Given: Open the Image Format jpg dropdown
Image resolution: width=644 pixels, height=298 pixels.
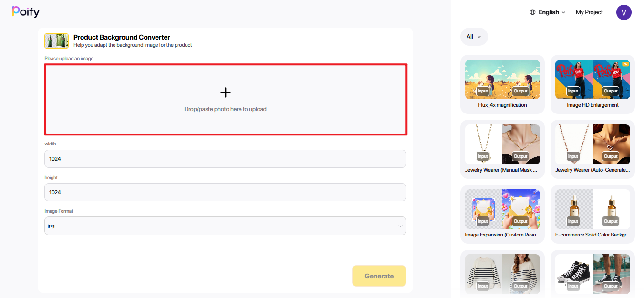Looking at the screenshot, I should tap(225, 226).
